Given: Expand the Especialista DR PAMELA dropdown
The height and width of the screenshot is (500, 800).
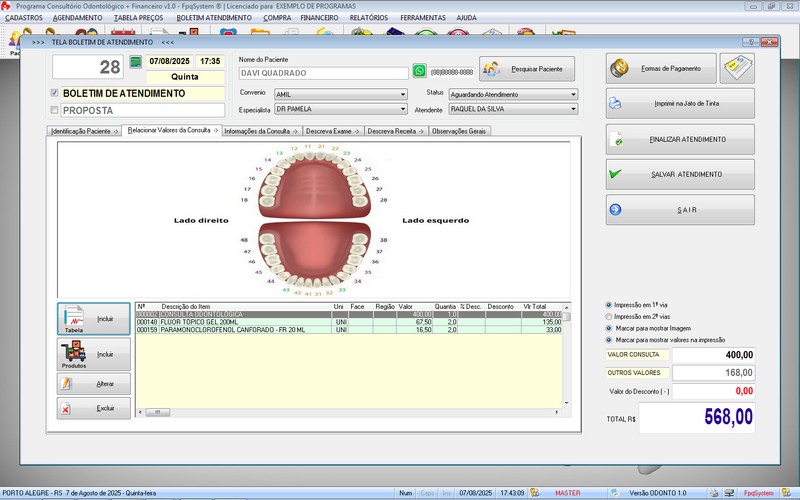Looking at the screenshot, I should click(403, 108).
